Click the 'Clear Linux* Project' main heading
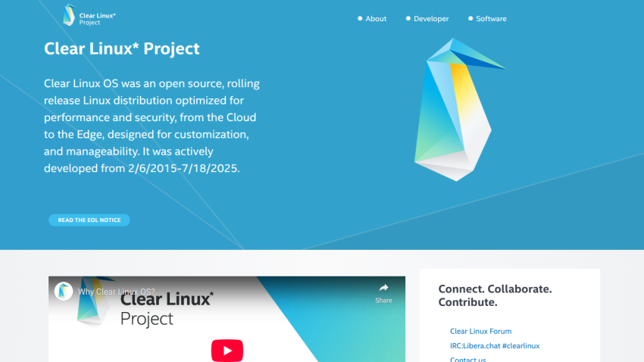644x362 pixels. tap(121, 48)
